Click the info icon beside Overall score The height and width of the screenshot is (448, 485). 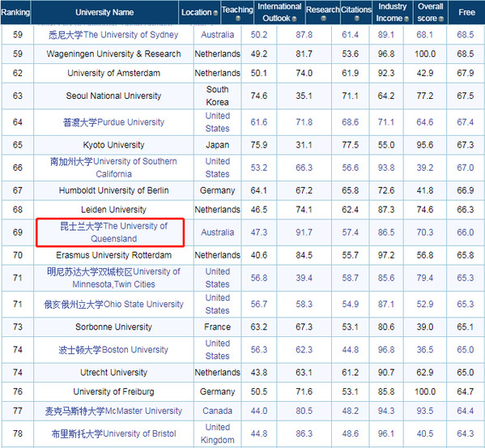(441, 19)
